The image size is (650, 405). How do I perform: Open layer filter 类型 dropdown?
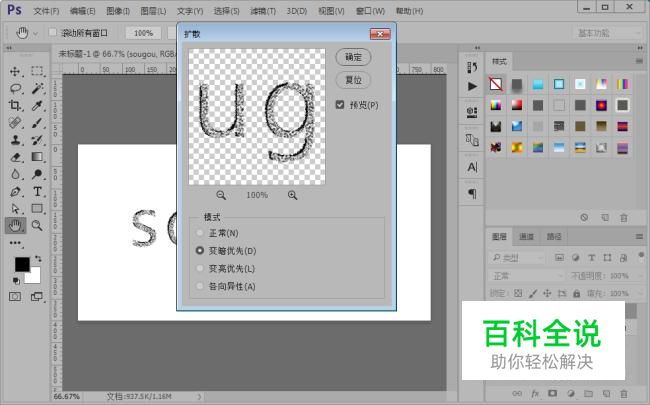pos(517,258)
